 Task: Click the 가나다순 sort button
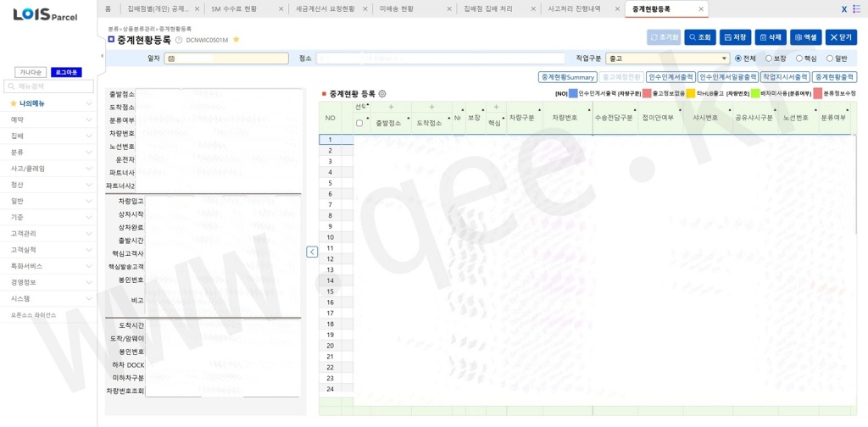tap(31, 73)
